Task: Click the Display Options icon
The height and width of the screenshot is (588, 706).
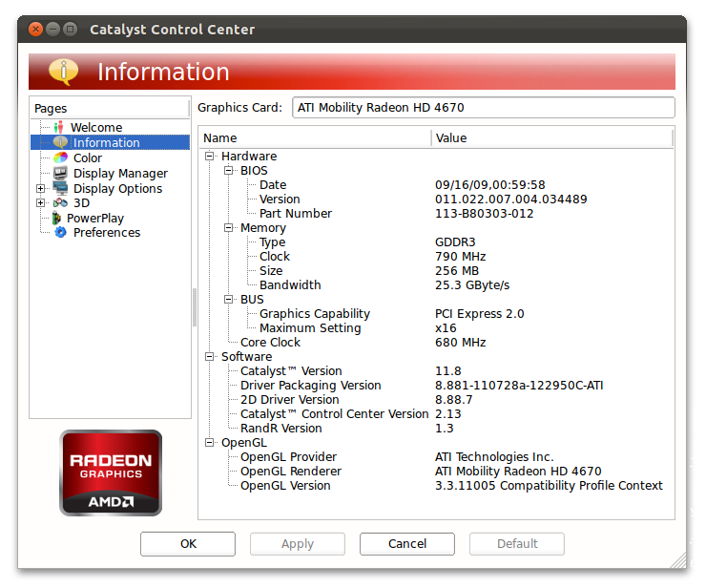Action: coord(60,188)
